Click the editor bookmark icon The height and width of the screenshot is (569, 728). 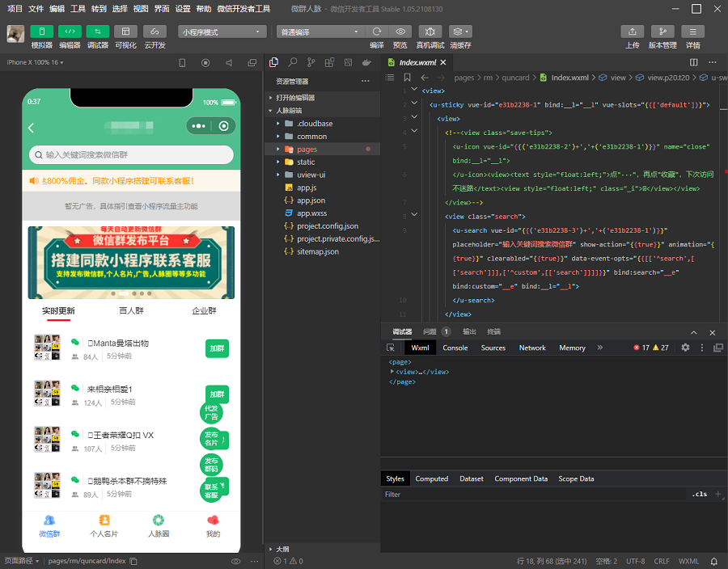pos(407,78)
